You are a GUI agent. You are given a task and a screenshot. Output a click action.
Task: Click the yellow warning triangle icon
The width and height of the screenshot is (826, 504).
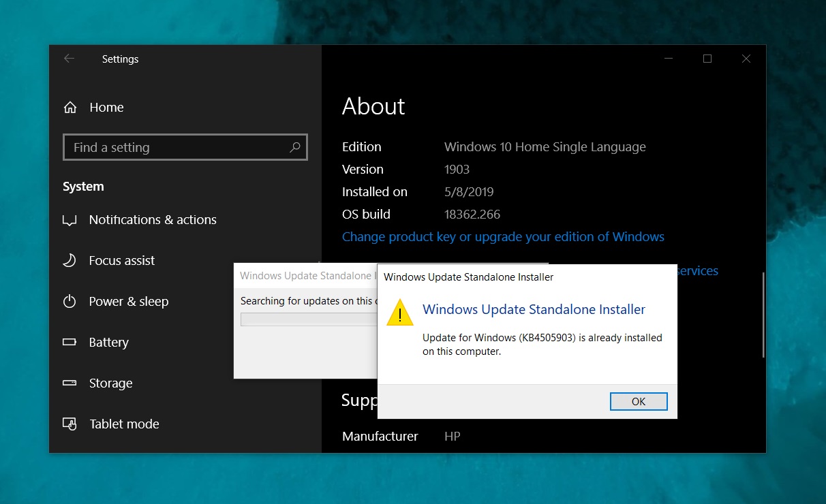400,313
